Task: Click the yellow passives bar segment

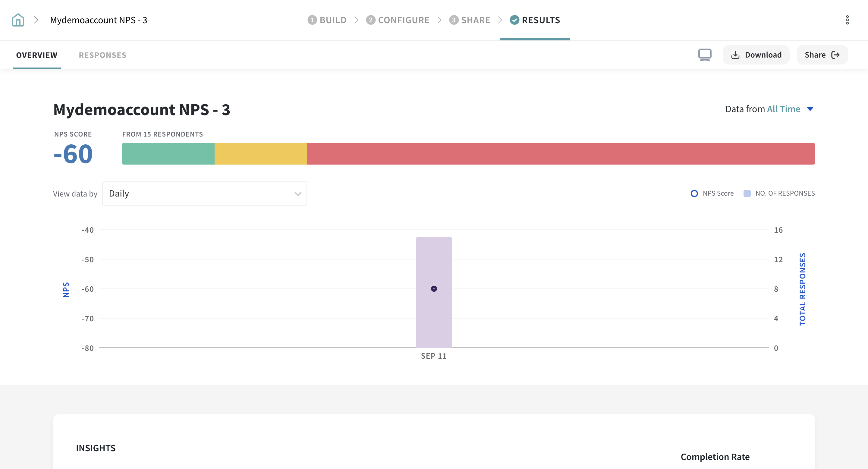Action: click(260, 154)
